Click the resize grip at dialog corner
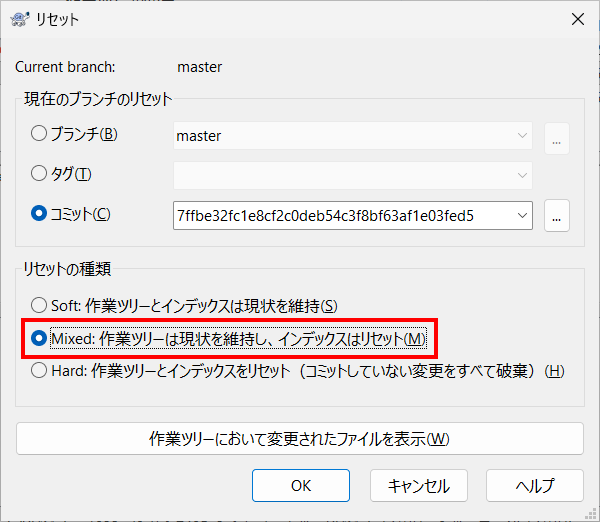This screenshot has width=600, height=522. tap(593, 514)
